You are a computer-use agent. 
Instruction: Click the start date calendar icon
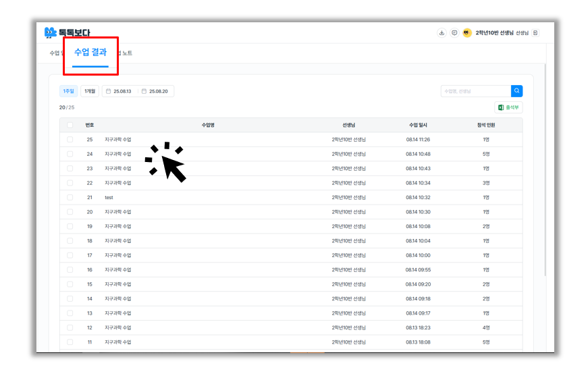(109, 91)
